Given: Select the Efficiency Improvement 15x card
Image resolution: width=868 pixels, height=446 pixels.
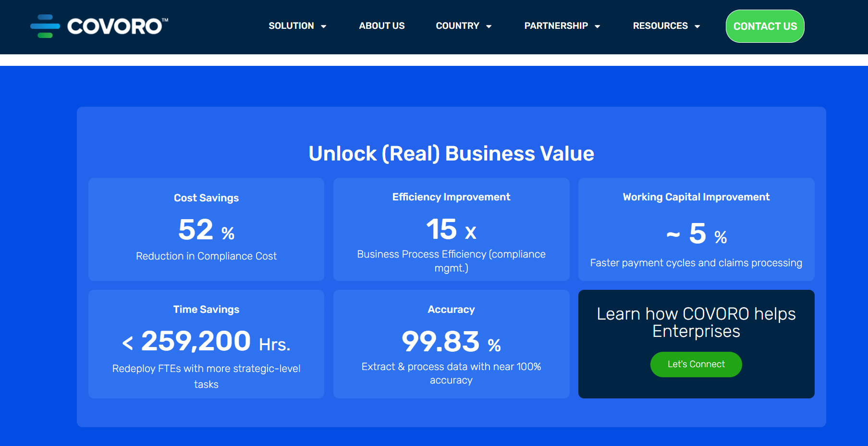Looking at the screenshot, I should click(452, 230).
